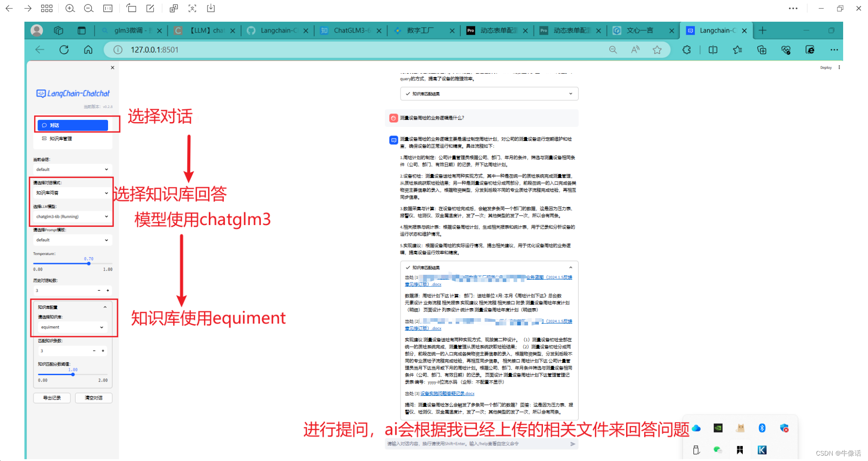Switch to the 【LLM】chat browser tab
Image resolution: width=868 pixels, height=461 pixels.
[206, 30]
